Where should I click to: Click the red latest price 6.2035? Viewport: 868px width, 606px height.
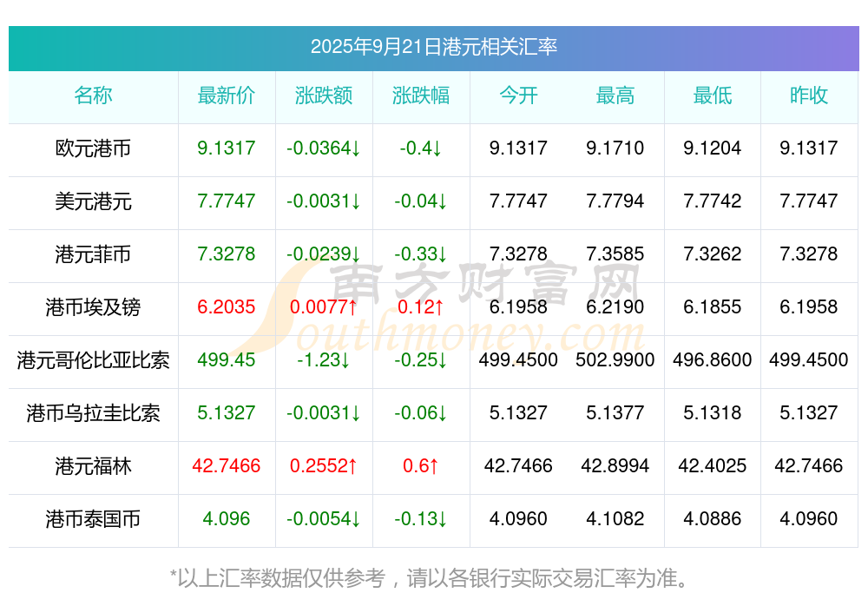tap(227, 306)
